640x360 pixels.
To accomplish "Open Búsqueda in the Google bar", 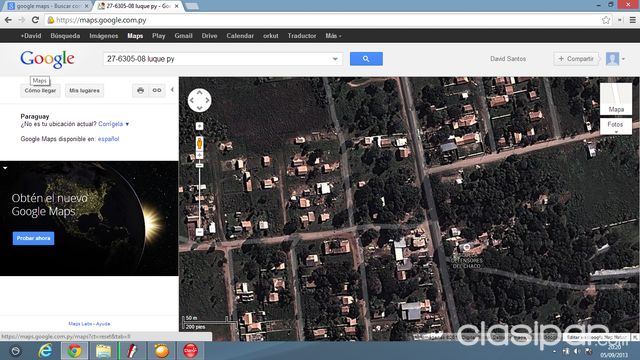I will click(x=65, y=36).
